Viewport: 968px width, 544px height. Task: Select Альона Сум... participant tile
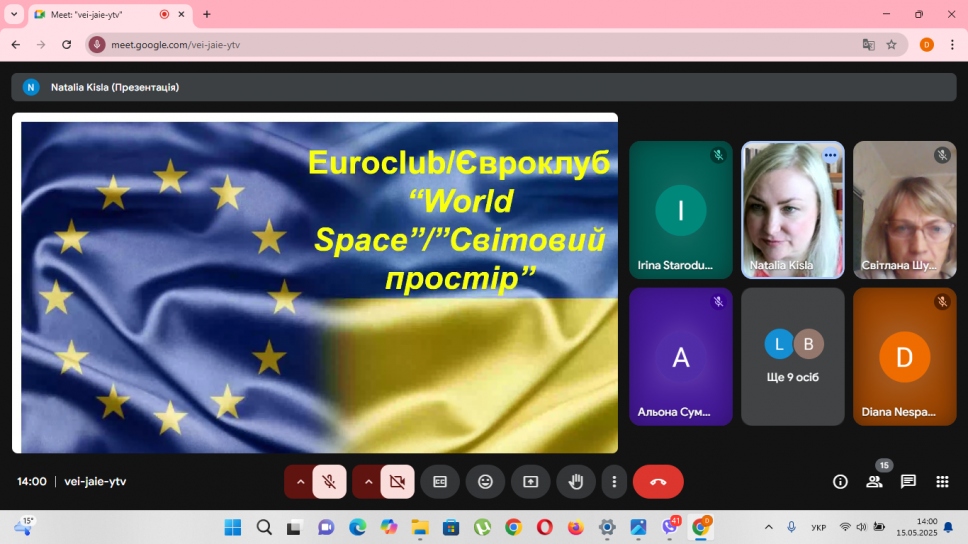681,356
